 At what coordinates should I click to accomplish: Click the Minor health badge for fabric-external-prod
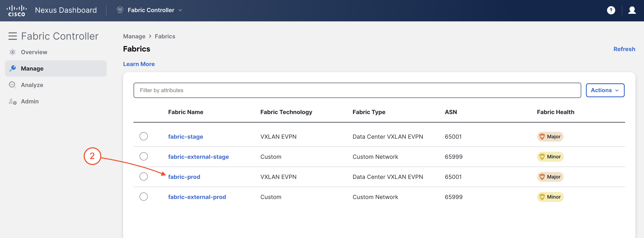550,197
